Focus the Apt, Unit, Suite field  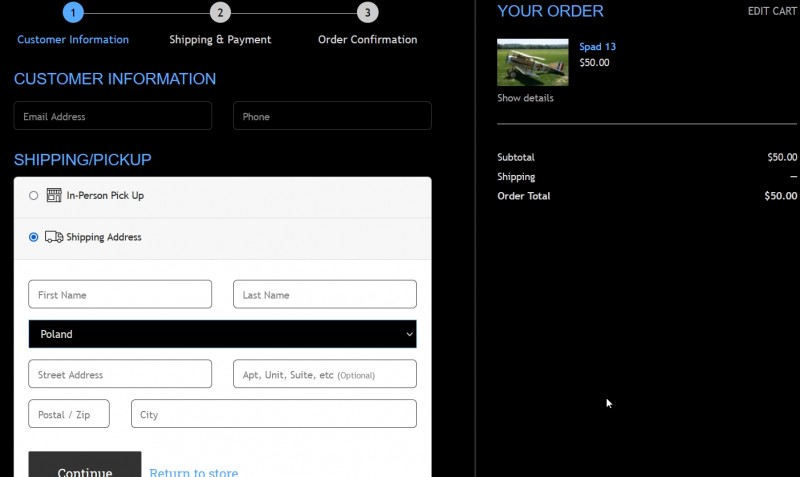tap(324, 374)
